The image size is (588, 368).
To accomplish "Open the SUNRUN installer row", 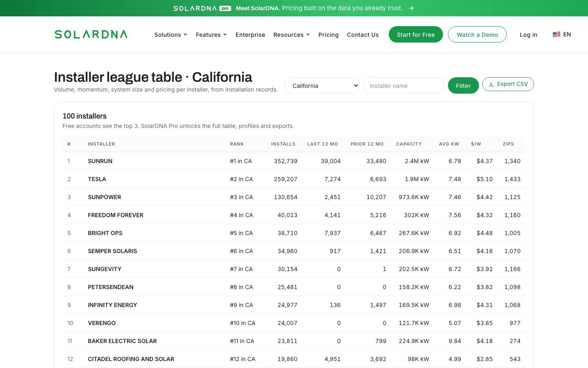I will 294,161.
